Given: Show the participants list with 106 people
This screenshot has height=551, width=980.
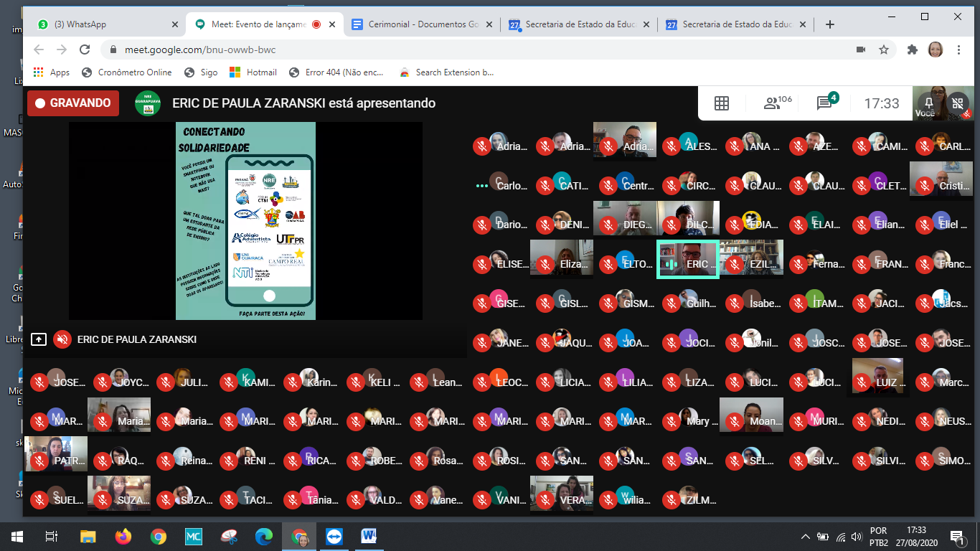Looking at the screenshot, I should [777, 103].
